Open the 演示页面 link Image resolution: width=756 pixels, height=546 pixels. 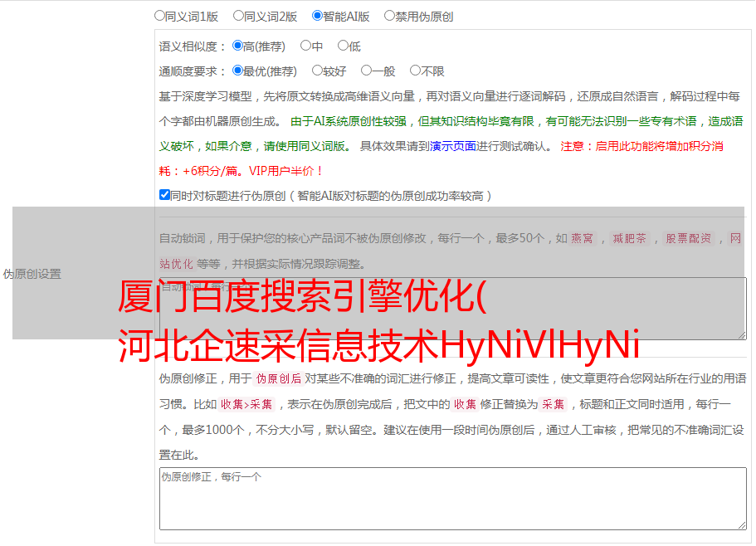453,146
